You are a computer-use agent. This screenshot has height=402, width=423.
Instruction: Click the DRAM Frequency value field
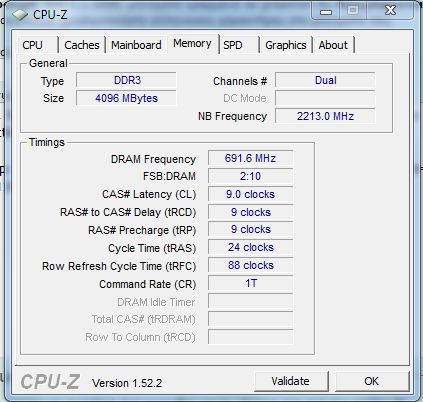pyautogui.click(x=250, y=158)
